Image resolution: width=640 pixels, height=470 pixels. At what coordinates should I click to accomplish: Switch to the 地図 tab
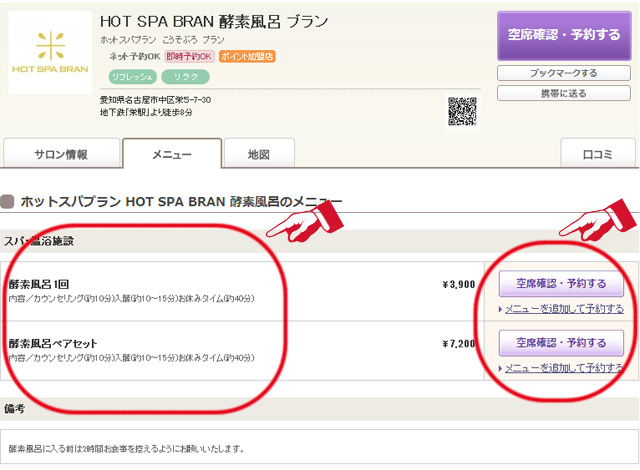click(x=259, y=154)
